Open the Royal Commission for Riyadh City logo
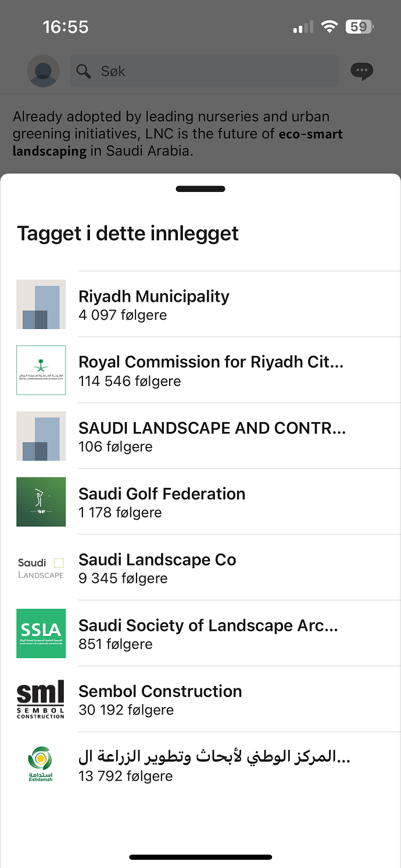Image resolution: width=401 pixels, height=868 pixels. (x=41, y=370)
